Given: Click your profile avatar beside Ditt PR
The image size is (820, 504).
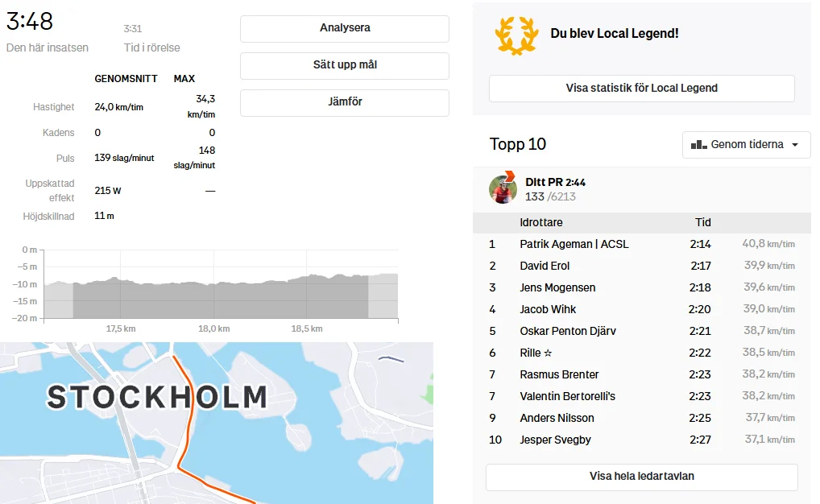Looking at the screenshot, I should point(503,189).
